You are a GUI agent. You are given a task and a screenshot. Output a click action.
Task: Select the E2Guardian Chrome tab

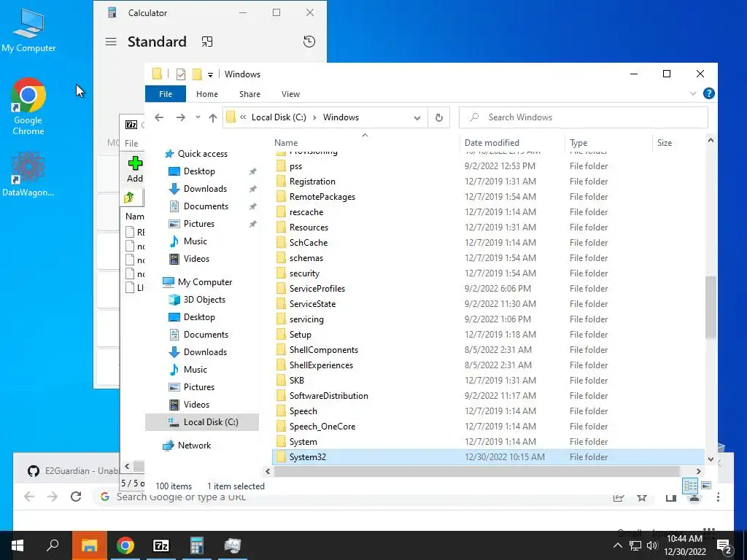coord(74,471)
